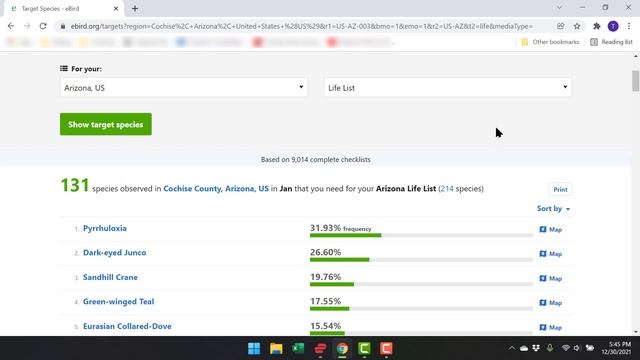Reload the eBird page
The height and width of the screenshot is (360, 640).
43,26
